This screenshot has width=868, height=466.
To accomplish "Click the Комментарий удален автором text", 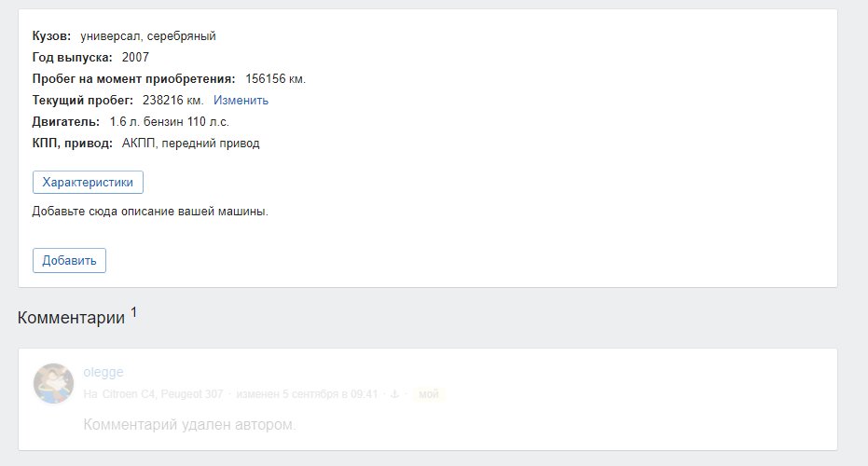I will (x=189, y=424).
